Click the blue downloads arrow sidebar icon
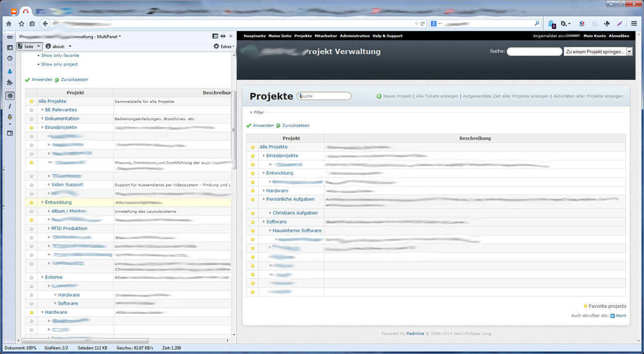Screen dimensions: 644x354 [x=10, y=72]
